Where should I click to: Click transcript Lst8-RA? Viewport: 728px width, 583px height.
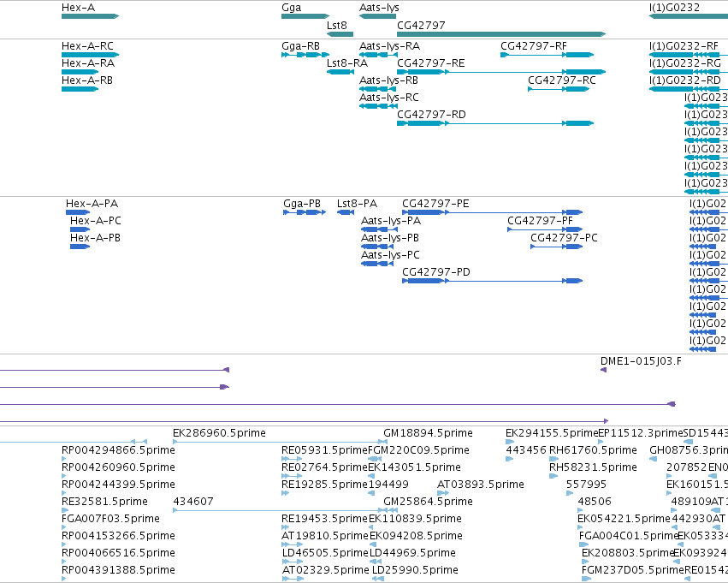[x=340, y=72]
